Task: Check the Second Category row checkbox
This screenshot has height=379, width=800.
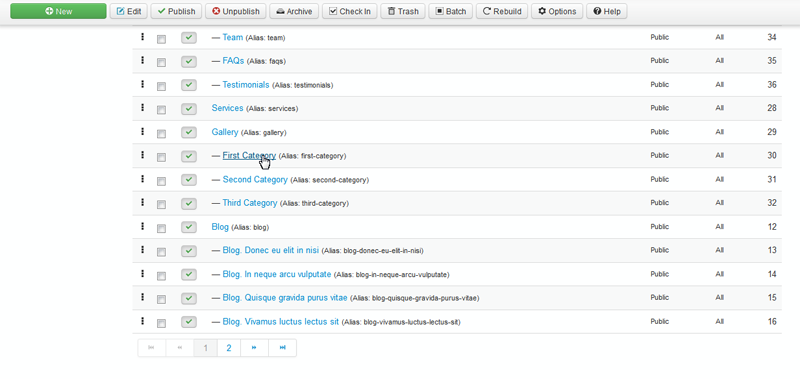Action: pos(161,182)
